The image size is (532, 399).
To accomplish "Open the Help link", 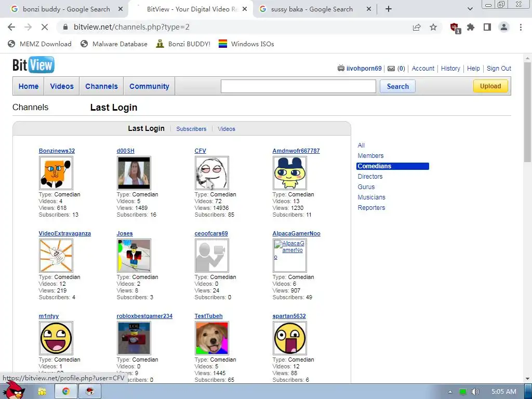I will pos(473,68).
